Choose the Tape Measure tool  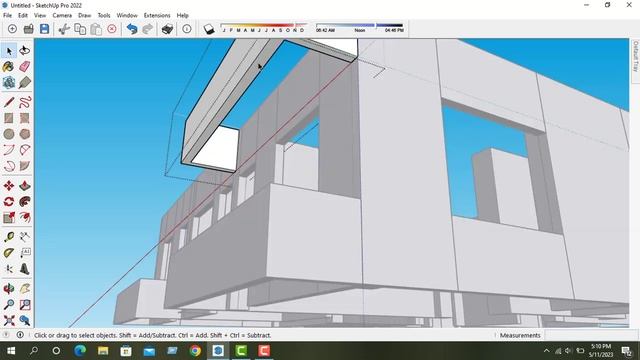(9, 237)
